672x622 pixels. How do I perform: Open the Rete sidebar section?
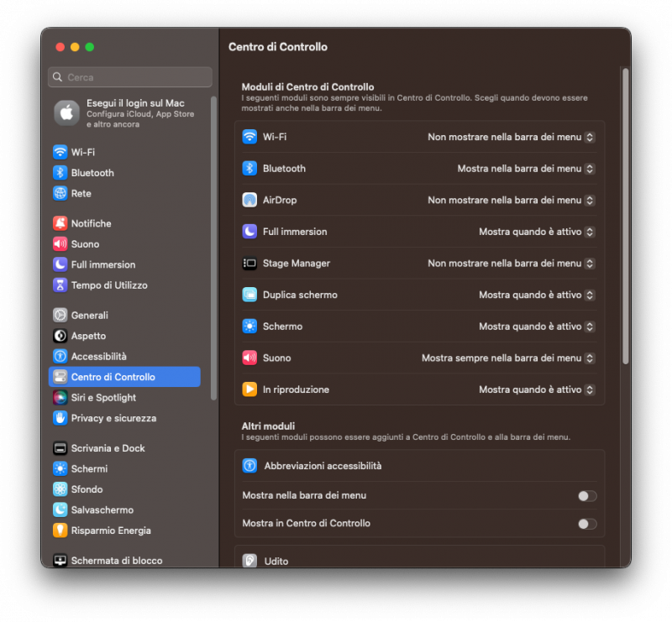81,193
